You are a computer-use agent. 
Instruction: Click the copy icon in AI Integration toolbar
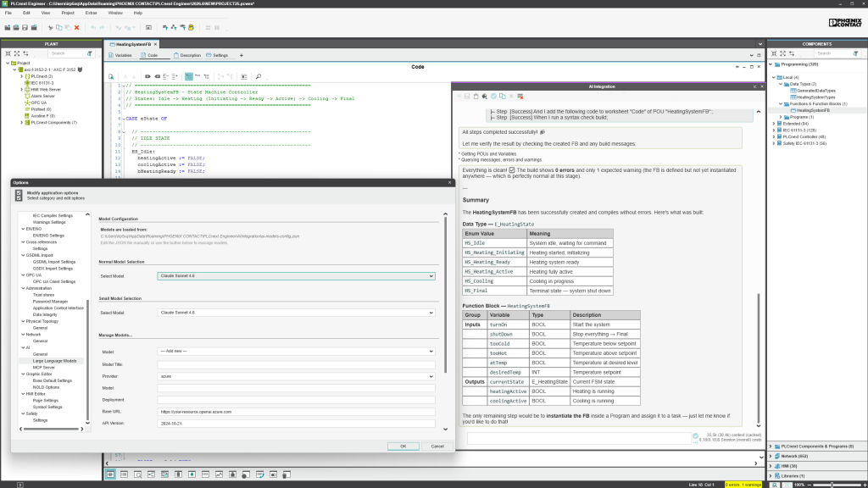503,97
